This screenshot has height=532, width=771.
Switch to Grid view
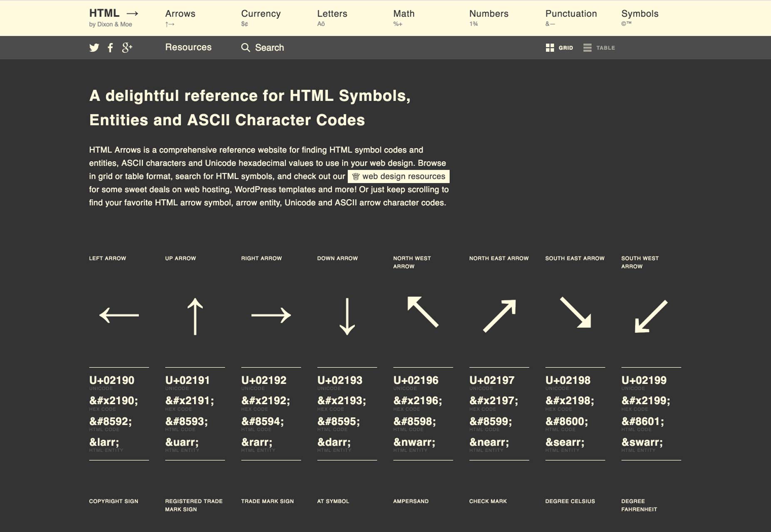[x=559, y=48]
